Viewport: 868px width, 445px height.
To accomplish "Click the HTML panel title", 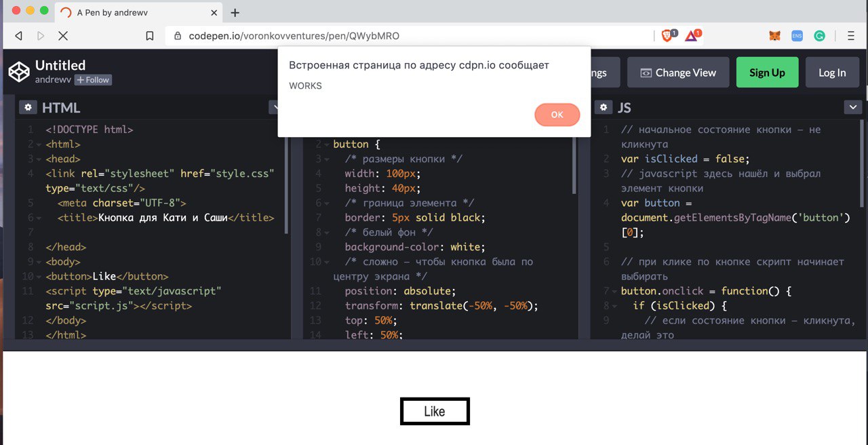I will pos(61,107).
